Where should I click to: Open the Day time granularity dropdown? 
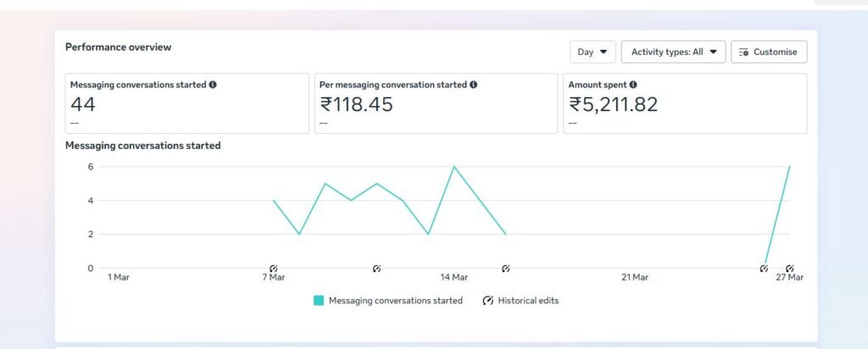(x=593, y=52)
